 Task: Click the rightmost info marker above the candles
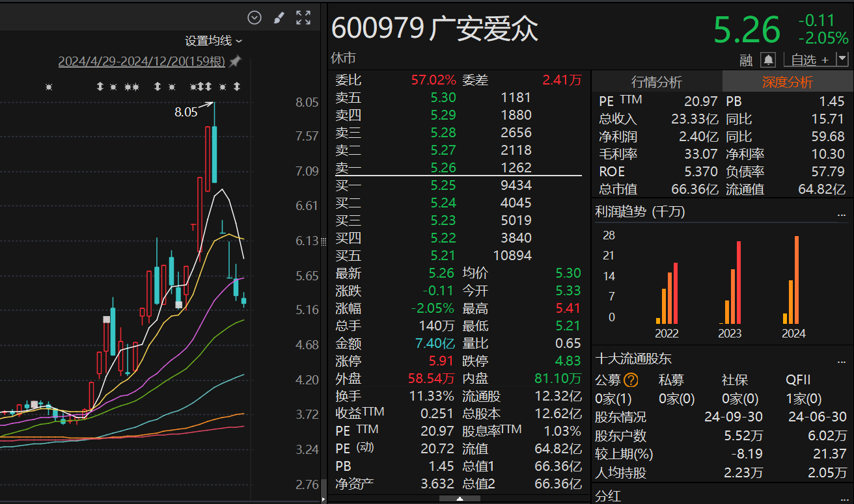[x=237, y=86]
